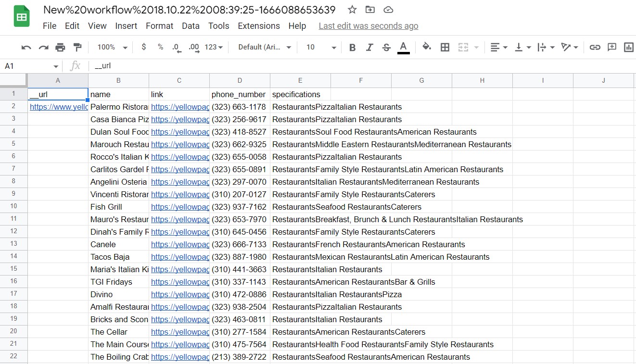Image resolution: width=636 pixels, height=364 pixels.
Task: Click the undo icon in toolbar
Action: tap(26, 47)
